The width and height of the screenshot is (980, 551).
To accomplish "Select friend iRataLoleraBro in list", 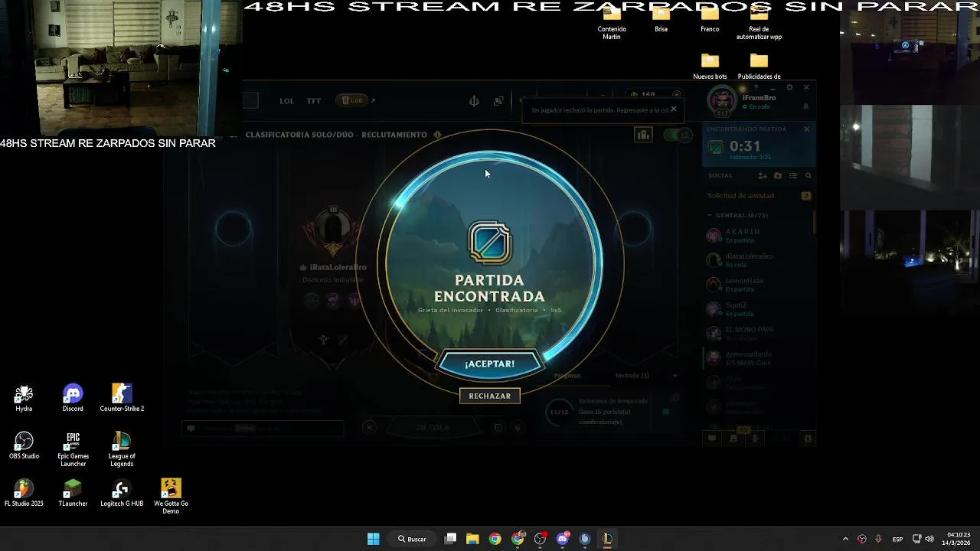I will tap(758, 260).
